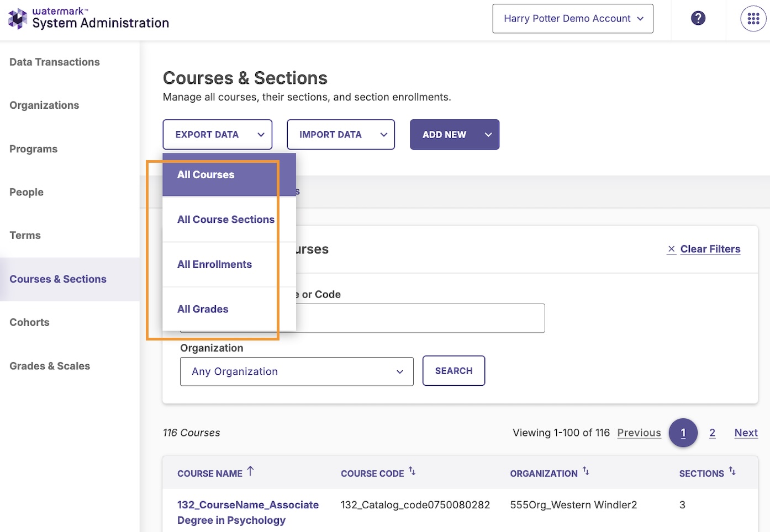Click the 132_Catalog_code0750080282 cell

pyautogui.click(x=415, y=505)
